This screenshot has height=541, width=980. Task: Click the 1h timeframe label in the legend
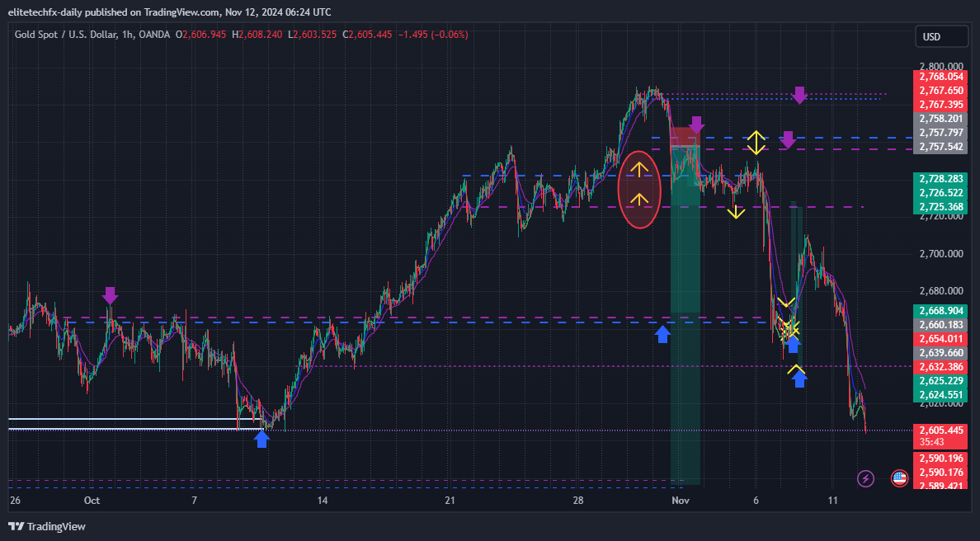(128, 35)
